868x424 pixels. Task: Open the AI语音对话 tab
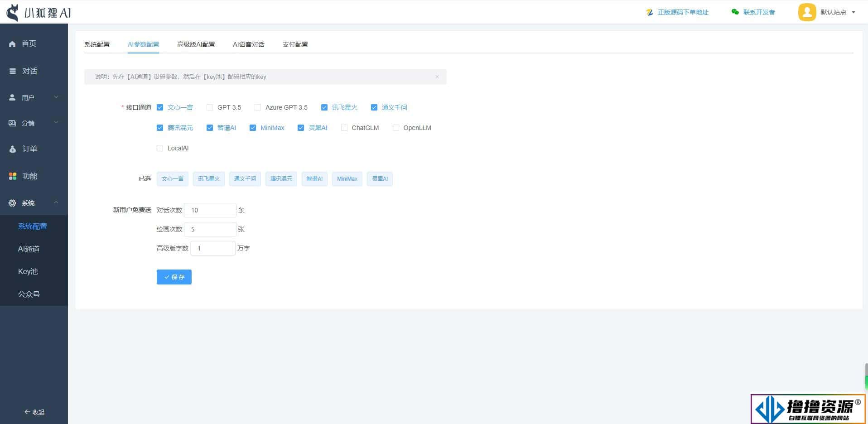click(249, 44)
